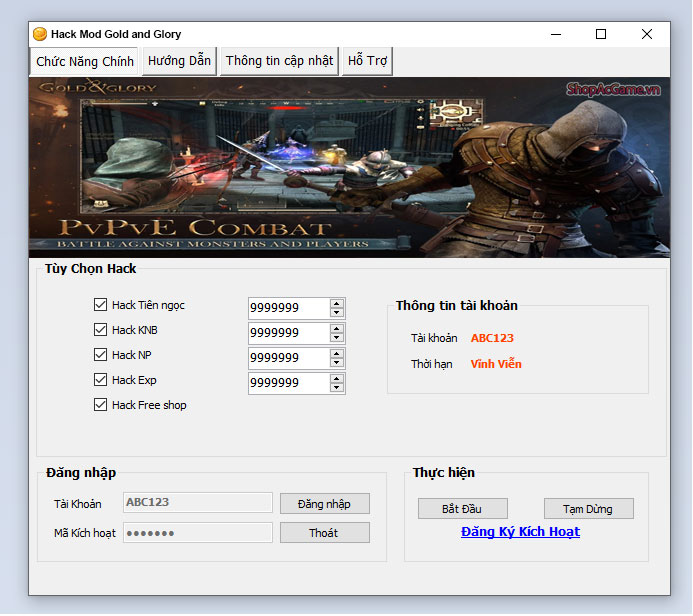Disable the Hack NP checkbox
Screen dimensions: 693x616
(x=100, y=354)
